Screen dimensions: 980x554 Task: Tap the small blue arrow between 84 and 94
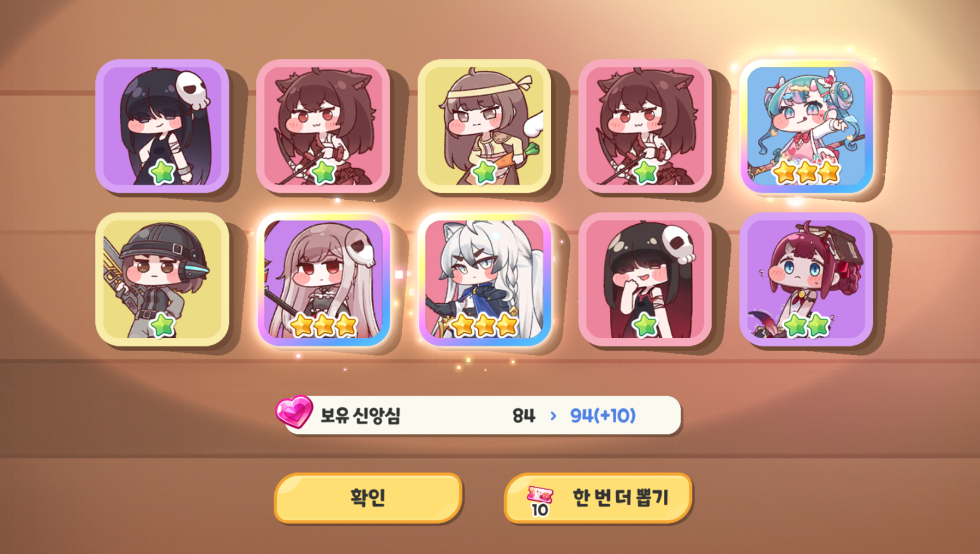553,416
